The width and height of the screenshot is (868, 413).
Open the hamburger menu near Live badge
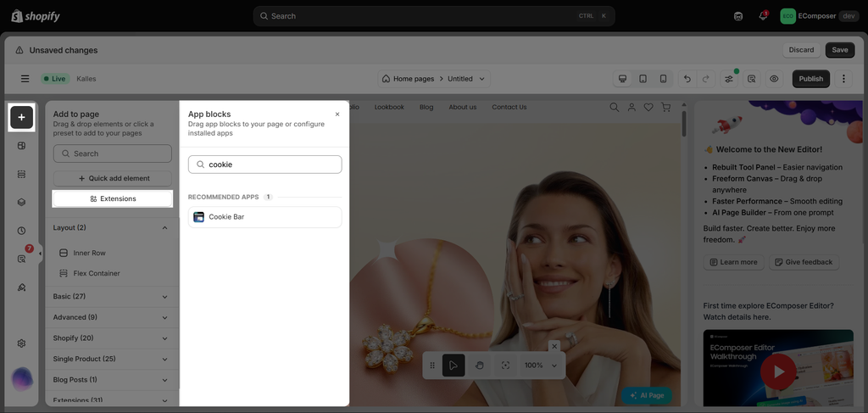click(25, 79)
